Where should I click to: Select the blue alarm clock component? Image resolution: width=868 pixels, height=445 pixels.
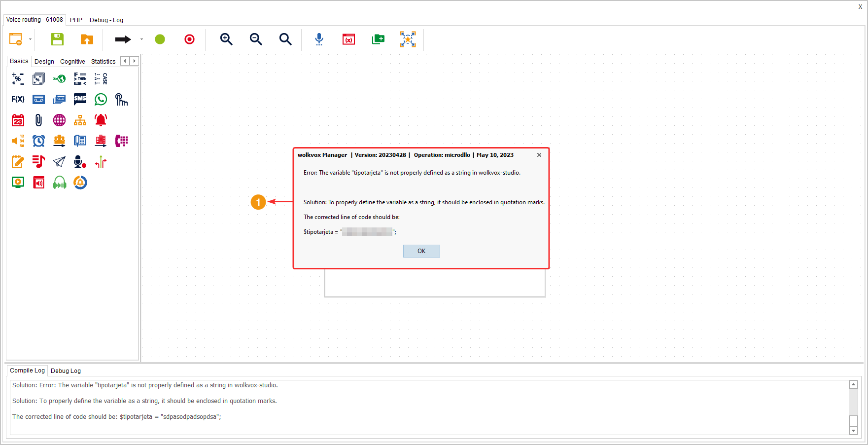(x=38, y=141)
